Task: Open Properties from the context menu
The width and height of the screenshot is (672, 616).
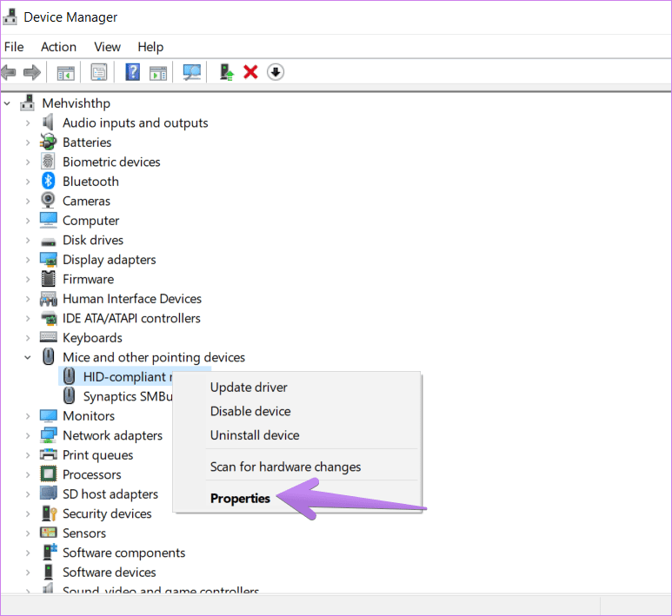Action: [x=240, y=498]
